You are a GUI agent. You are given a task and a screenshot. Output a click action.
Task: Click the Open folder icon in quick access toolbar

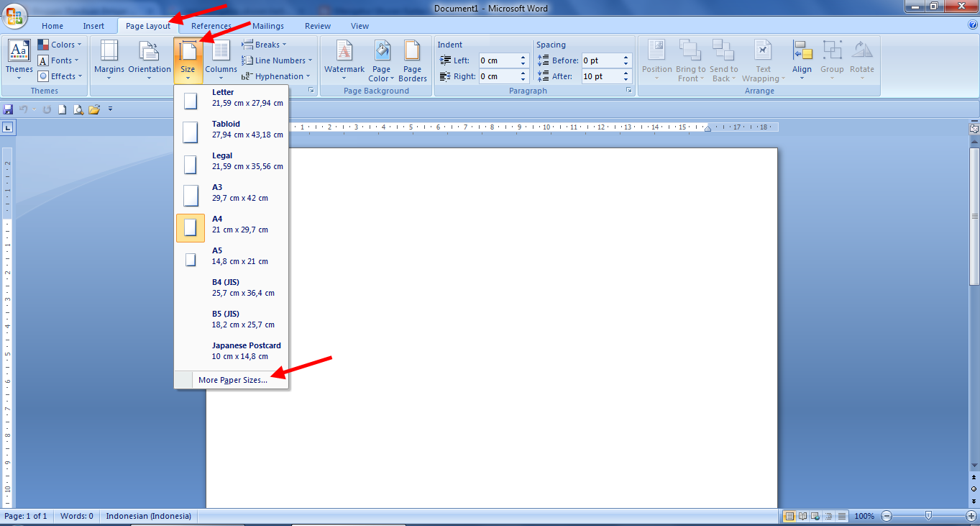click(x=94, y=109)
